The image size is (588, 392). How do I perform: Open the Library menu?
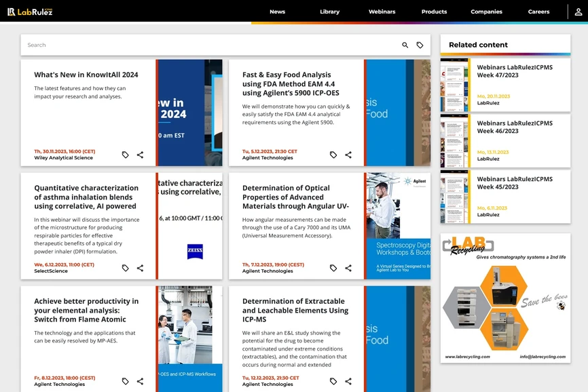(x=329, y=12)
